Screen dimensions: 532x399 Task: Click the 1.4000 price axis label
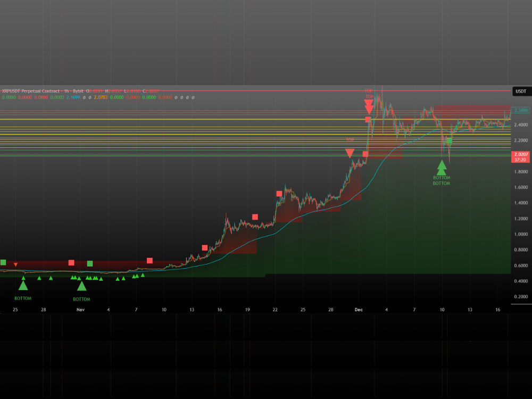(x=521, y=203)
